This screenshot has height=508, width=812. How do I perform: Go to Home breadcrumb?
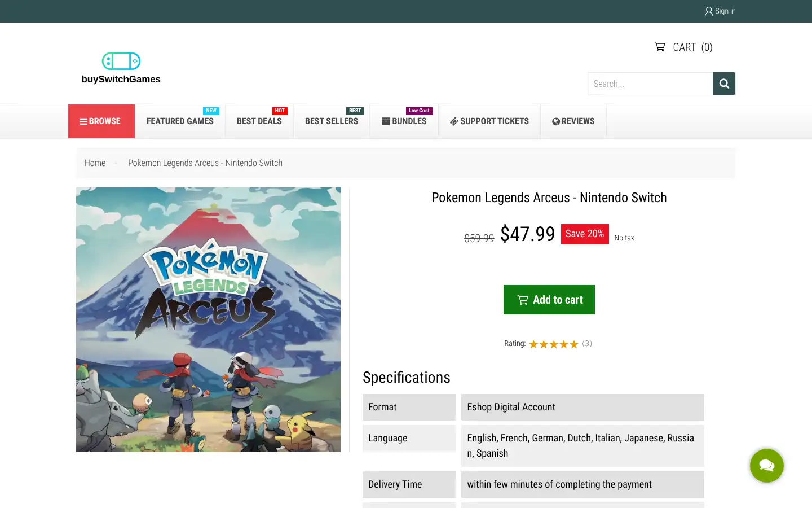tap(95, 163)
